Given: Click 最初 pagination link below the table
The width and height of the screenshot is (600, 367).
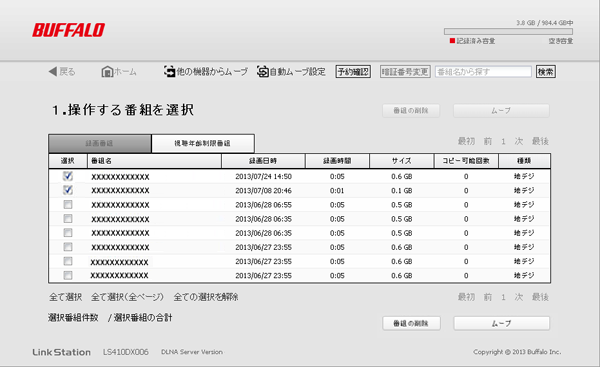Looking at the screenshot, I should (x=466, y=297).
